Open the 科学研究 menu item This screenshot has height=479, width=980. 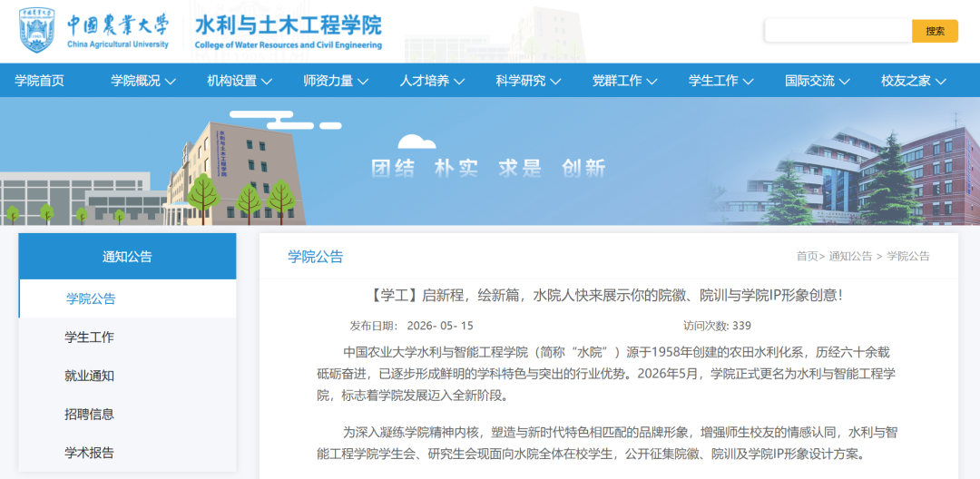tap(521, 81)
